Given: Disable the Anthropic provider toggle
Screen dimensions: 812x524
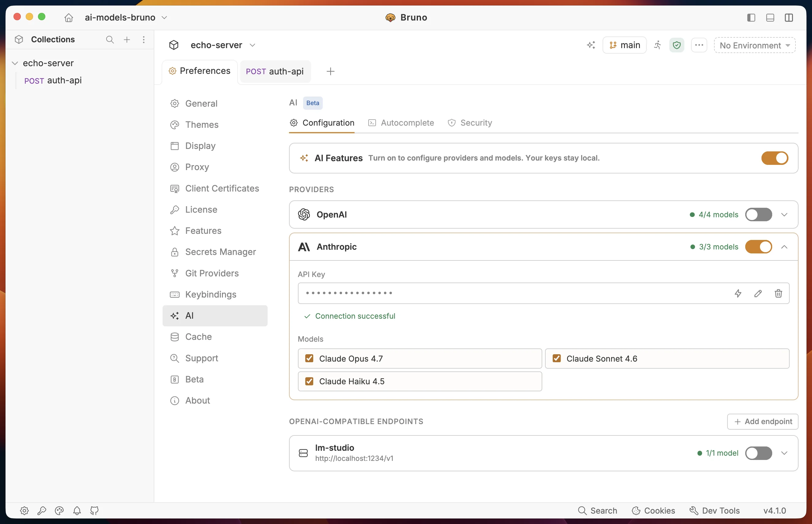Looking at the screenshot, I should tap(758, 247).
